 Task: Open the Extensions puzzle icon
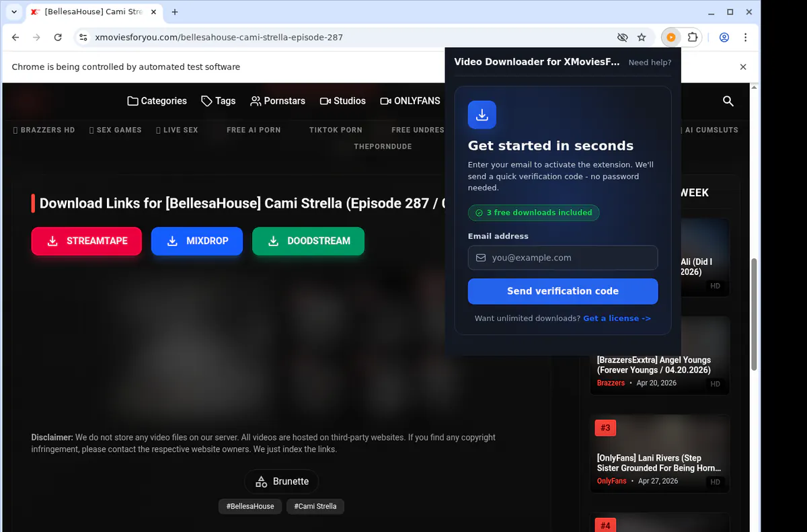tap(693, 38)
